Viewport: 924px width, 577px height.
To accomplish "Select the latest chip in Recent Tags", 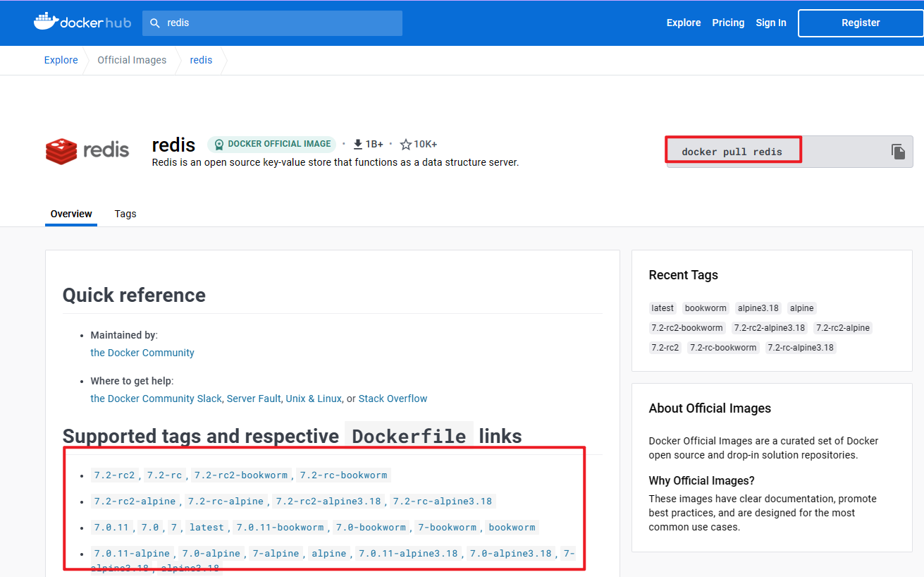I will coord(663,308).
